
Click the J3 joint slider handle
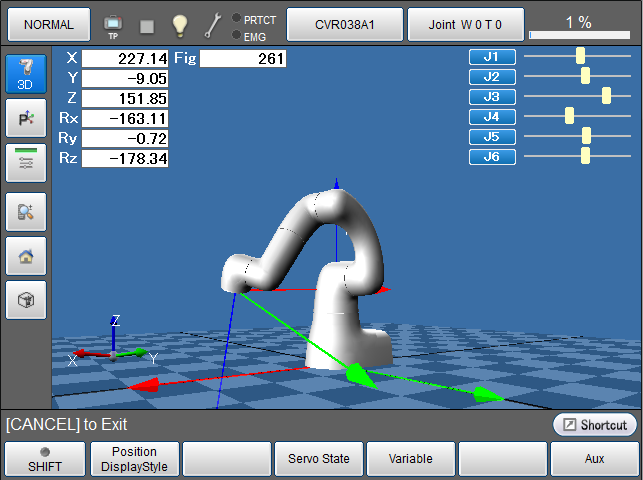606,96
